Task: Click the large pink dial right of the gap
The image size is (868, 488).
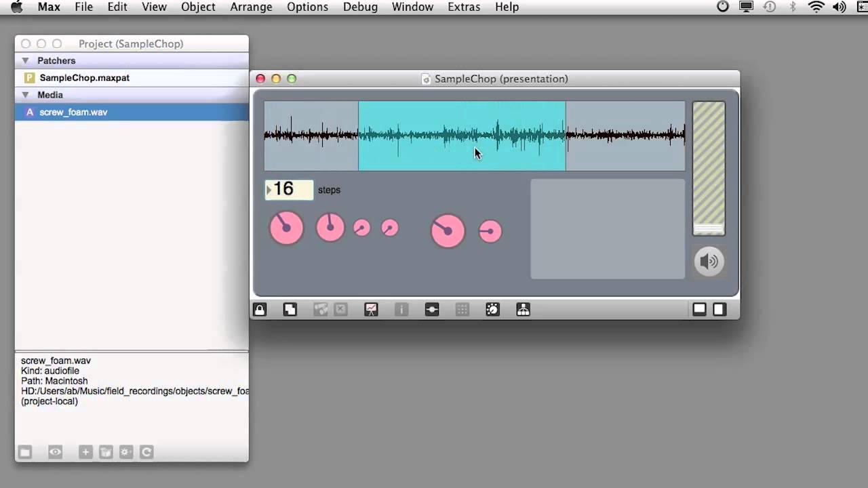Action: (448, 231)
